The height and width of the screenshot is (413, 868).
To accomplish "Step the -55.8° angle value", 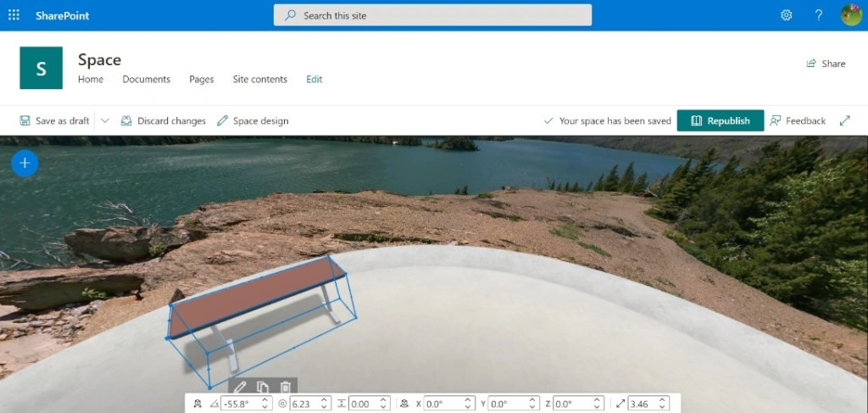I will pos(265,404).
